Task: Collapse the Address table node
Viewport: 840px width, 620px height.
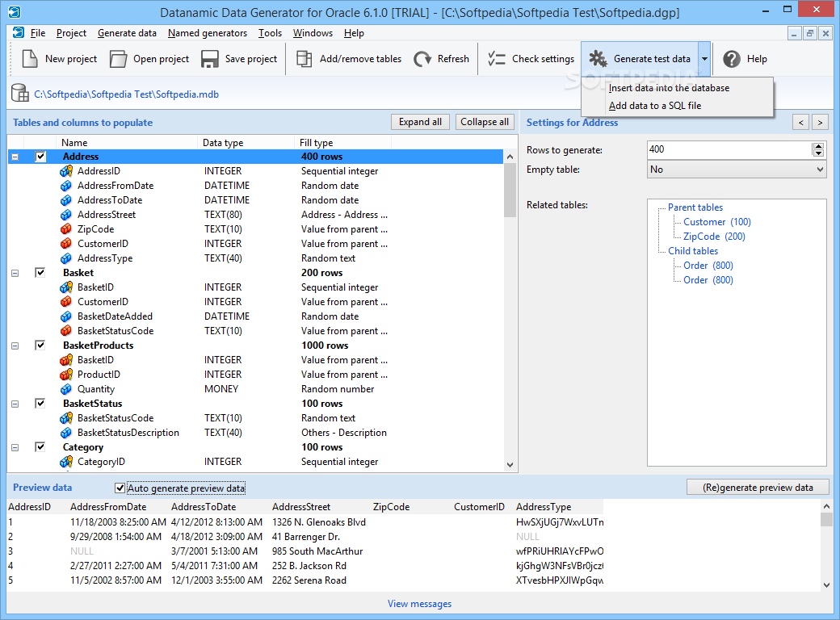Action: click(x=15, y=157)
